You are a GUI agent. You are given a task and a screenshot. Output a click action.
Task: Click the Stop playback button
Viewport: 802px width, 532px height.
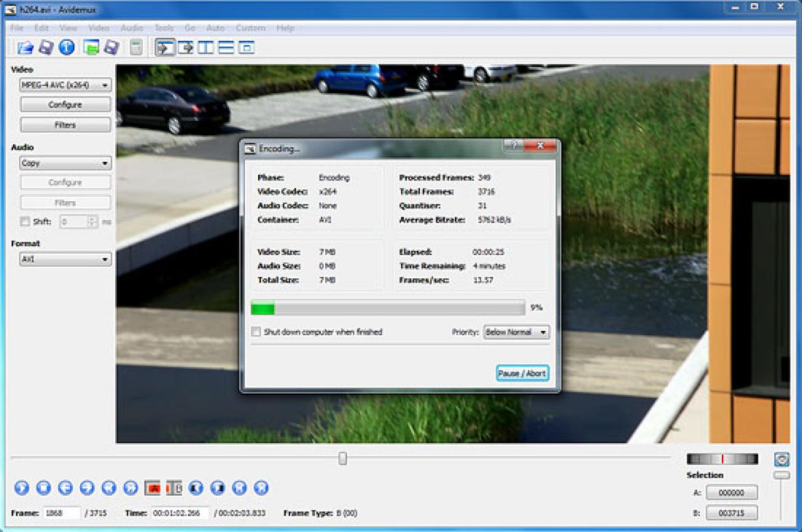tap(43, 488)
